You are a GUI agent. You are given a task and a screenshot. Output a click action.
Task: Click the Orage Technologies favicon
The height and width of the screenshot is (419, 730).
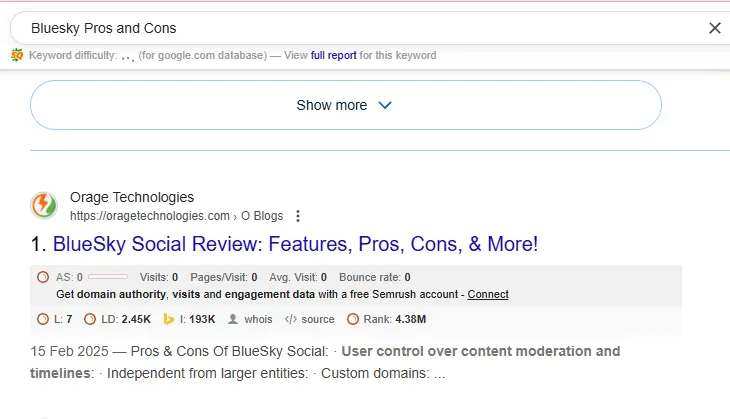[x=44, y=205]
